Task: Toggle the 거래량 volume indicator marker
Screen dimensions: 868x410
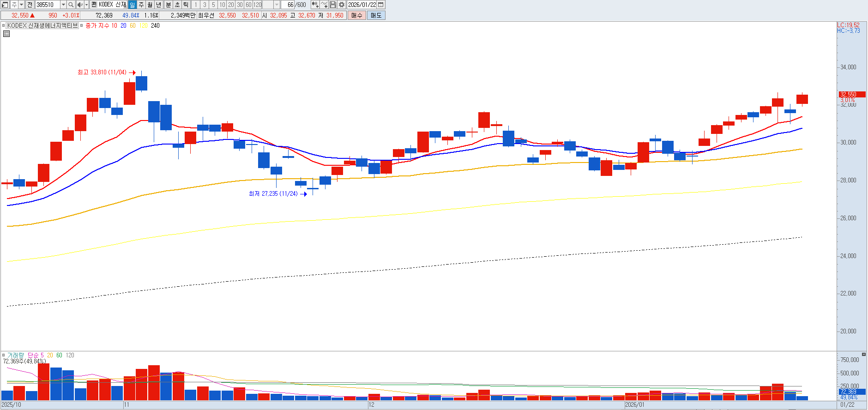Action: (x=4, y=355)
